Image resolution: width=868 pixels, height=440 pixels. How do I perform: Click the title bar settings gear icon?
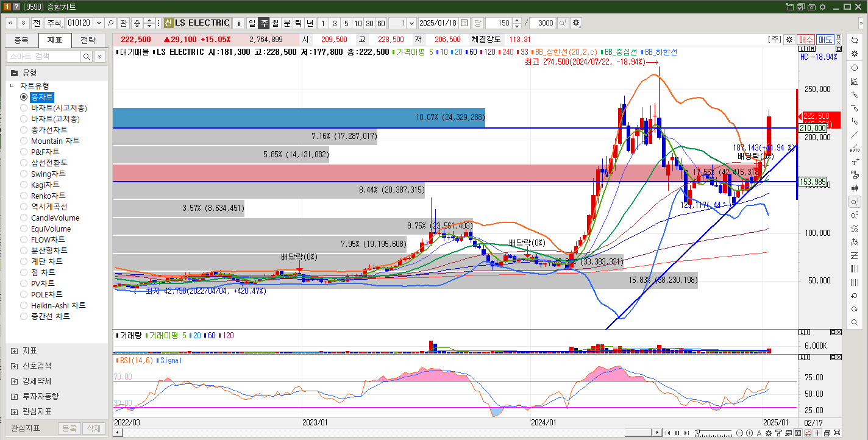coord(822,7)
